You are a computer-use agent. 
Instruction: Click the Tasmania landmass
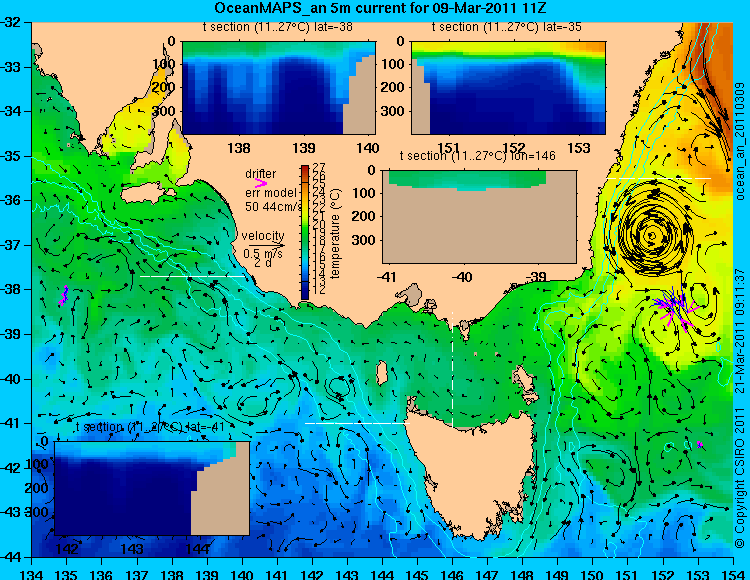(471, 476)
